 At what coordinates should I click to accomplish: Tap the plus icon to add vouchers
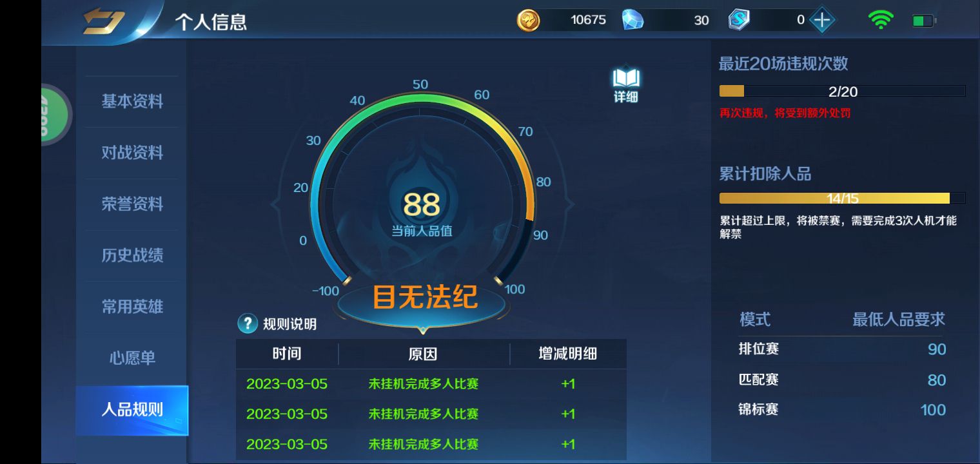(x=821, y=20)
